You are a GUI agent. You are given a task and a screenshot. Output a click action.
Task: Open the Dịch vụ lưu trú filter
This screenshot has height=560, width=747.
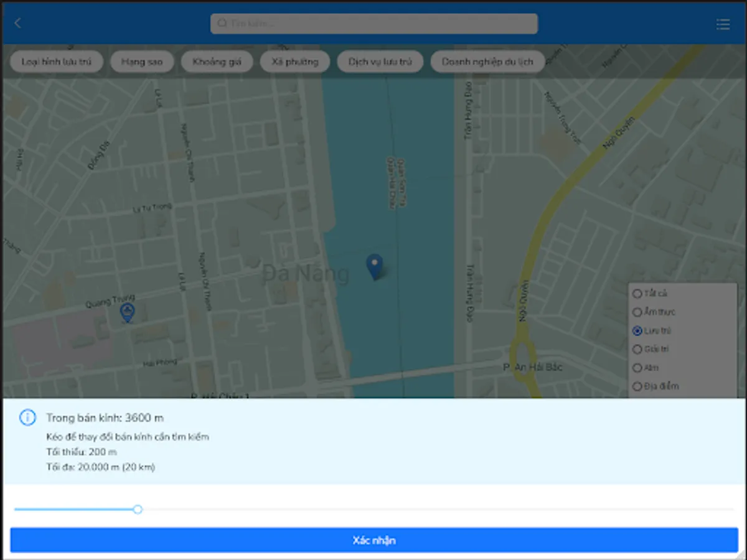pyautogui.click(x=380, y=62)
